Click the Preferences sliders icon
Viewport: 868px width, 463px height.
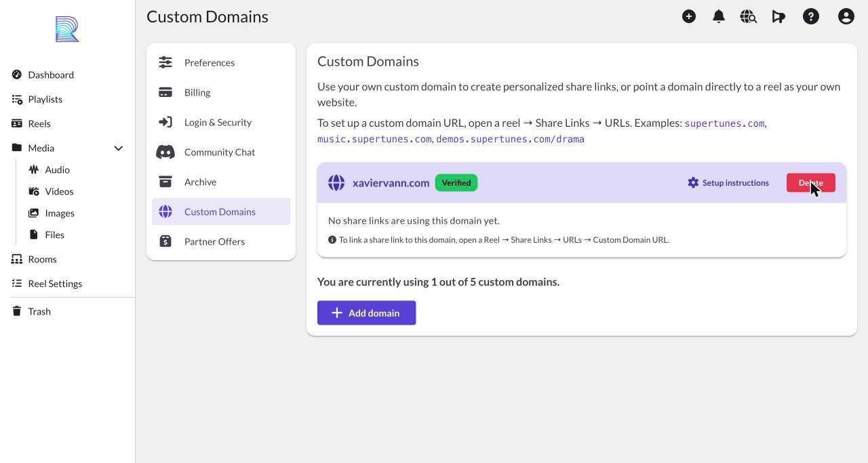pyautogui.click(x=165, y=62)
